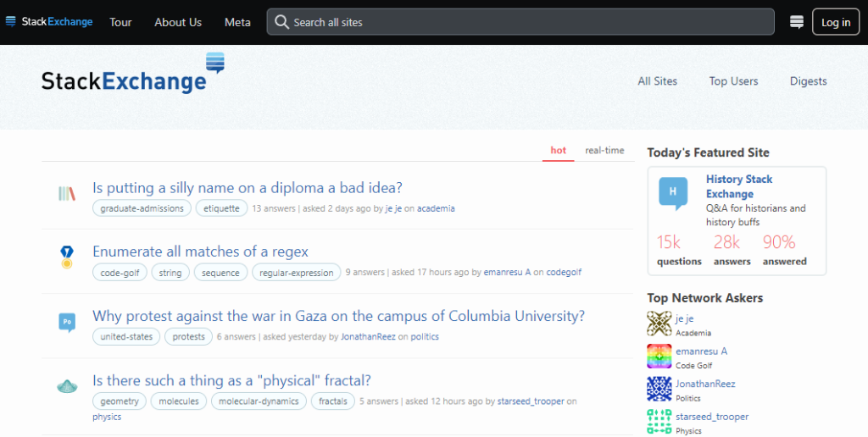Open 'Enumerate all matches of a regex' question
This screenshot has height=437, width=868.
click(200, 252)
